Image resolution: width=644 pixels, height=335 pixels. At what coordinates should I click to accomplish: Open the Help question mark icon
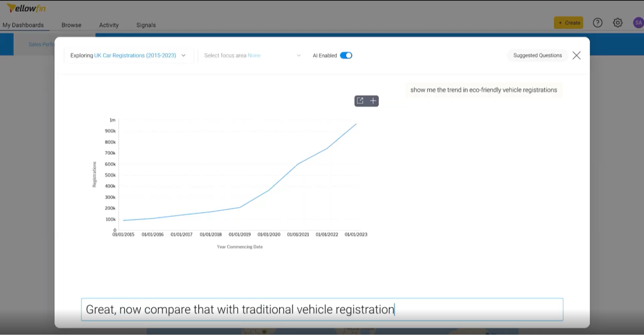click(x=598, y=23)
